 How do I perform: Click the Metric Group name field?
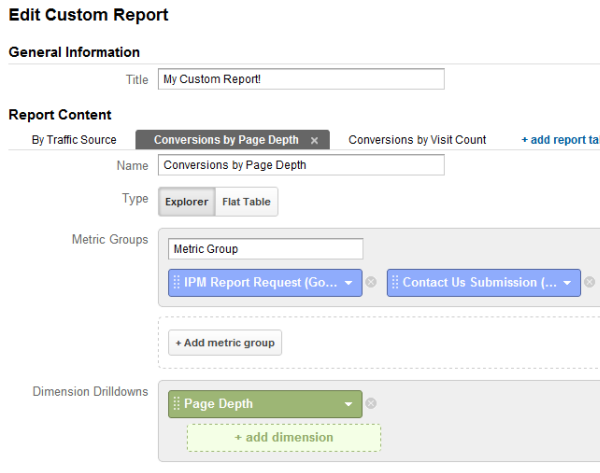[x=265, y=249]
